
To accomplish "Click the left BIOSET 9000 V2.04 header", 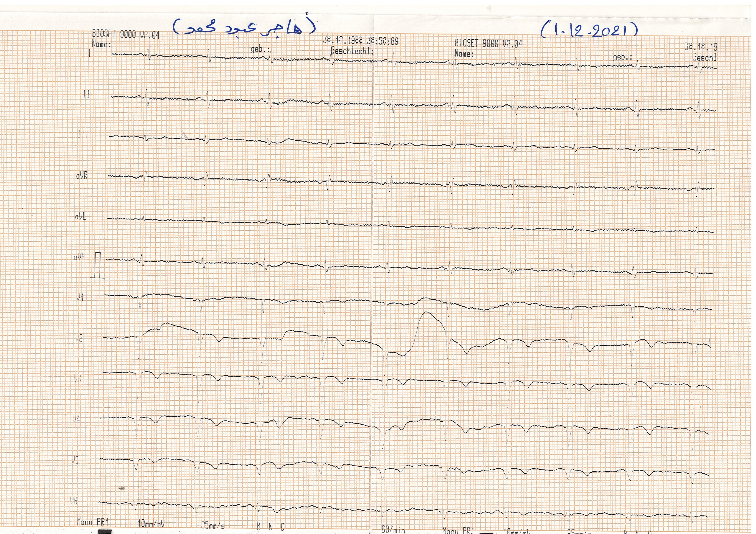I will point(126,34).
